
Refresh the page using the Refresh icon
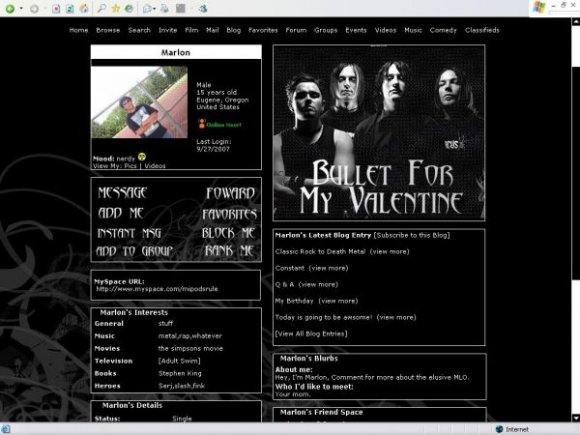click(70, 9)
